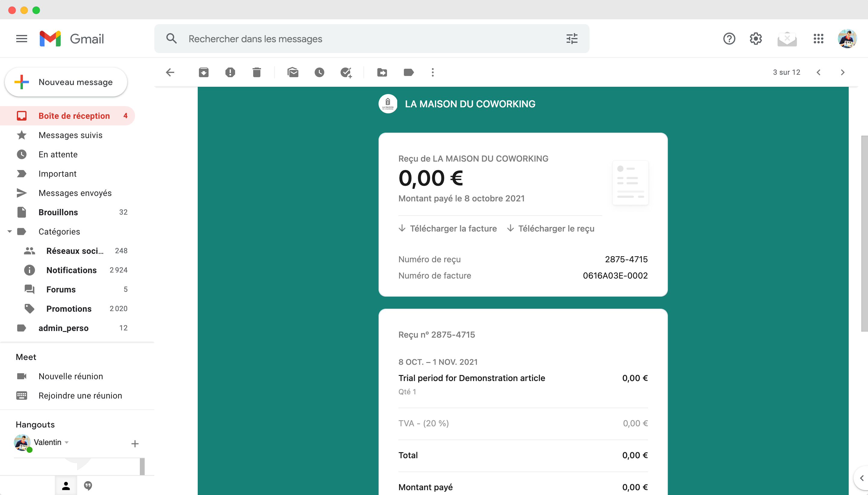Open Important folder
Image resolution: width=868 pixels, height=495 pixels.
tap(67, 174)
